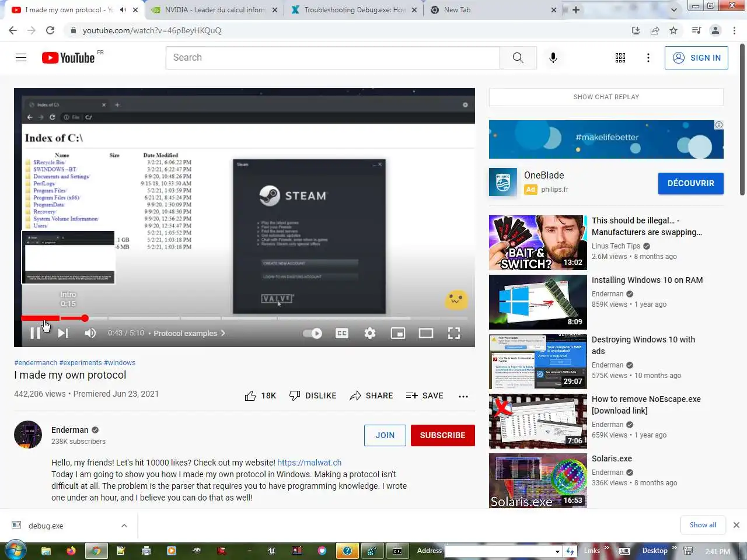Open the video player settings gear
The width and height of the screenshot is (747, 560).
coord(370,333)
